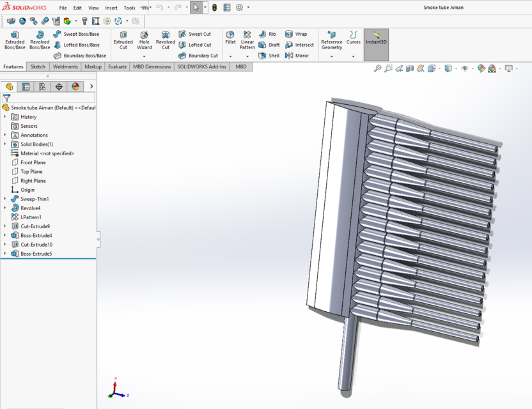
Task: Activate the Revolved Boss/Base tool
Action: pos(39,40)
